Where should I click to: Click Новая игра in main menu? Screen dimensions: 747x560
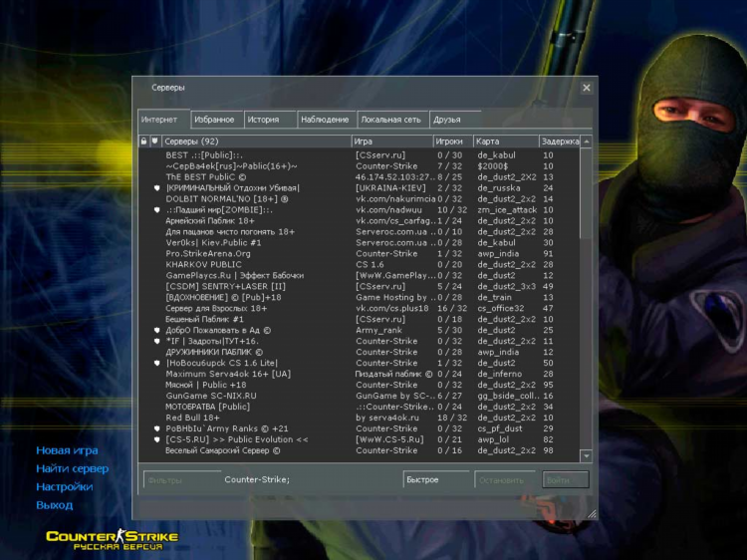tap(67, 450)
